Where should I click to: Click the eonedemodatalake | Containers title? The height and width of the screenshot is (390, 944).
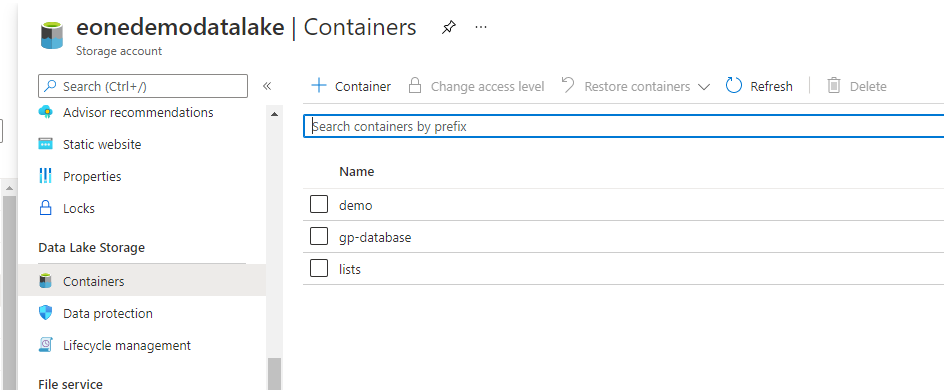(246, 28)
